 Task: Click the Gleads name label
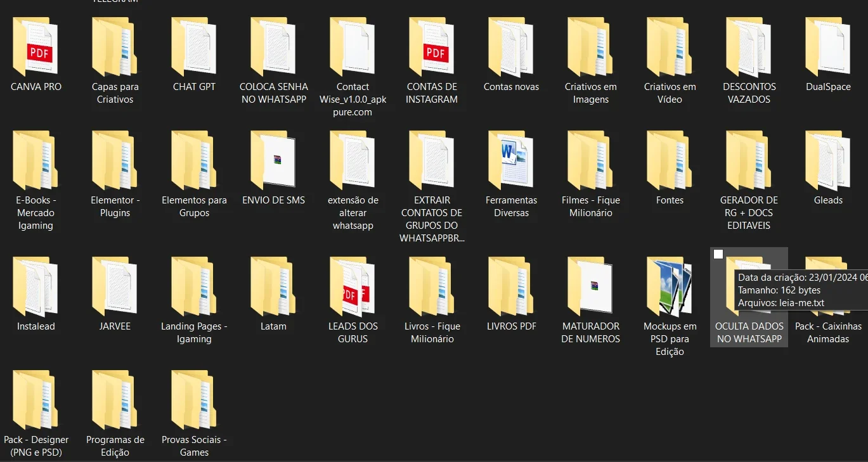(828, 200)
